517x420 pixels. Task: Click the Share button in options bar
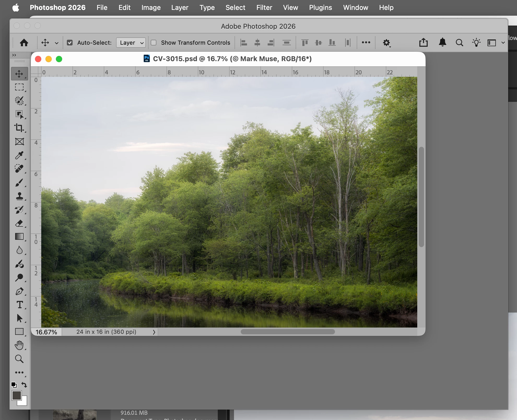click(x=423, y=43)
